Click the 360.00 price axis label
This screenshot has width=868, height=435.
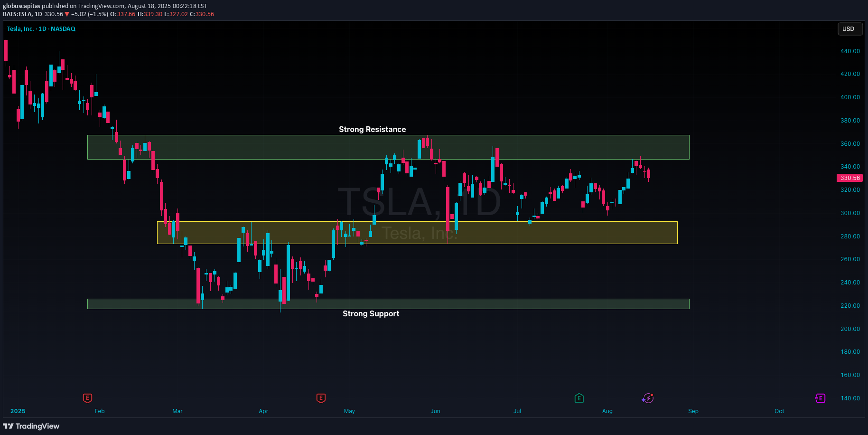(850, 143)
